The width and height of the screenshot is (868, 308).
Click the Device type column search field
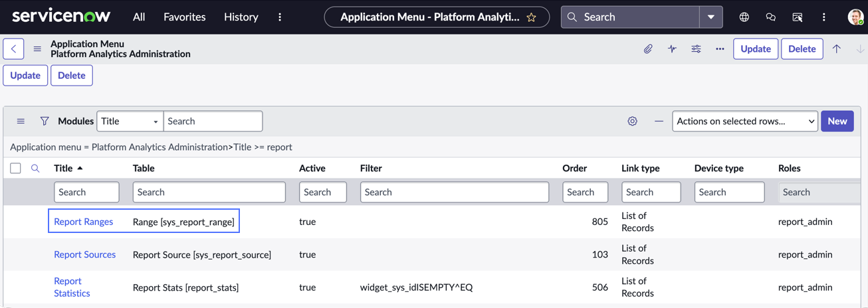(x=729, y=193)
